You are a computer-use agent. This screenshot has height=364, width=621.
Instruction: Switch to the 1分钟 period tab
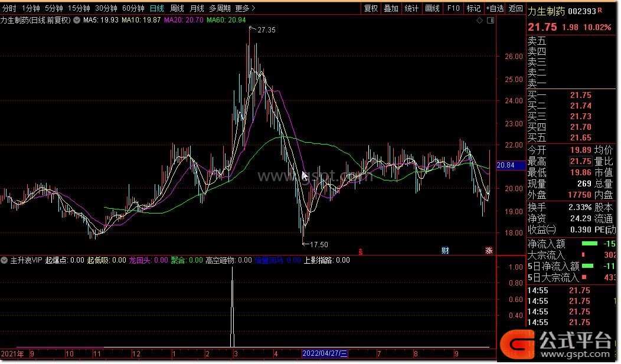click(31, 8)
